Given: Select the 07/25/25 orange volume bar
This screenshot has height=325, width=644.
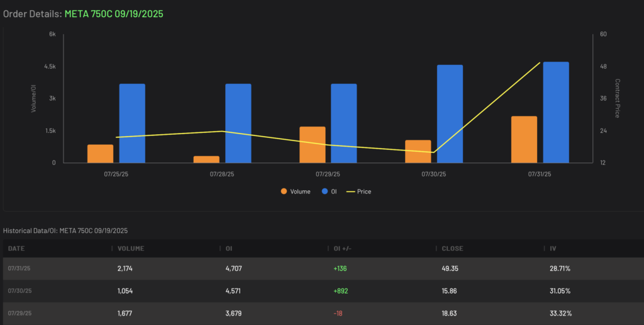Looking at the screenshot, I should (x=100, y=154).
